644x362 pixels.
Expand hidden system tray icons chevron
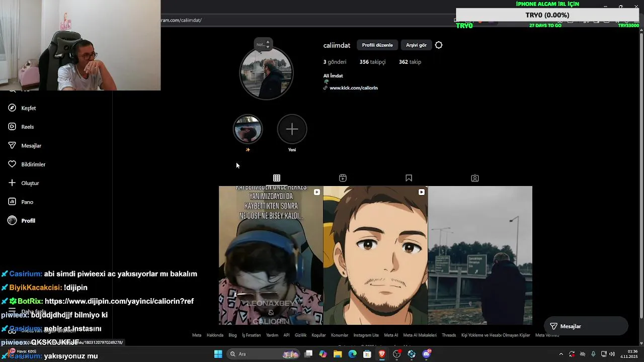point(561,354)
